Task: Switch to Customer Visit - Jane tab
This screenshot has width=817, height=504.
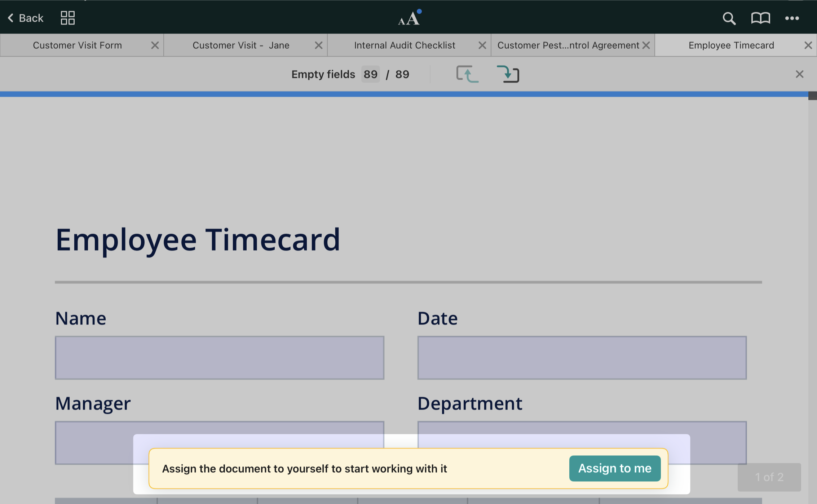Action: (x=240, y=45)
